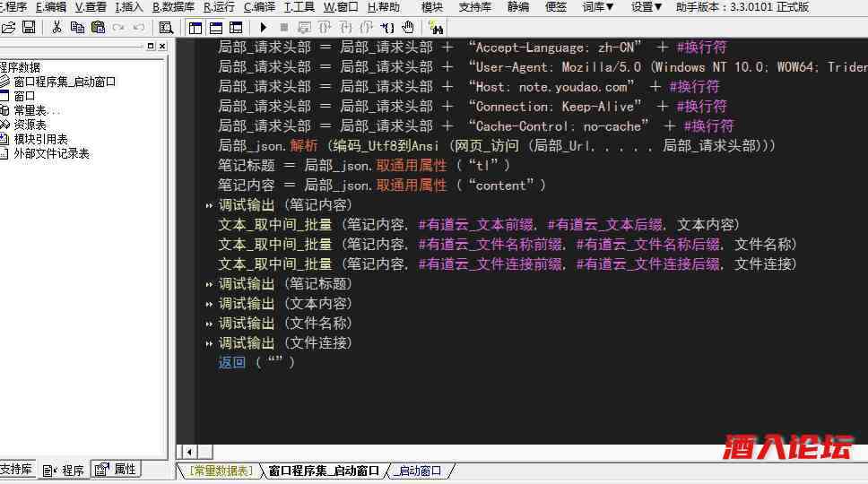Open the 设置 dropdown menu
Image resolution: width=868 pixels, height=484 pixels.
pos(646,7)
